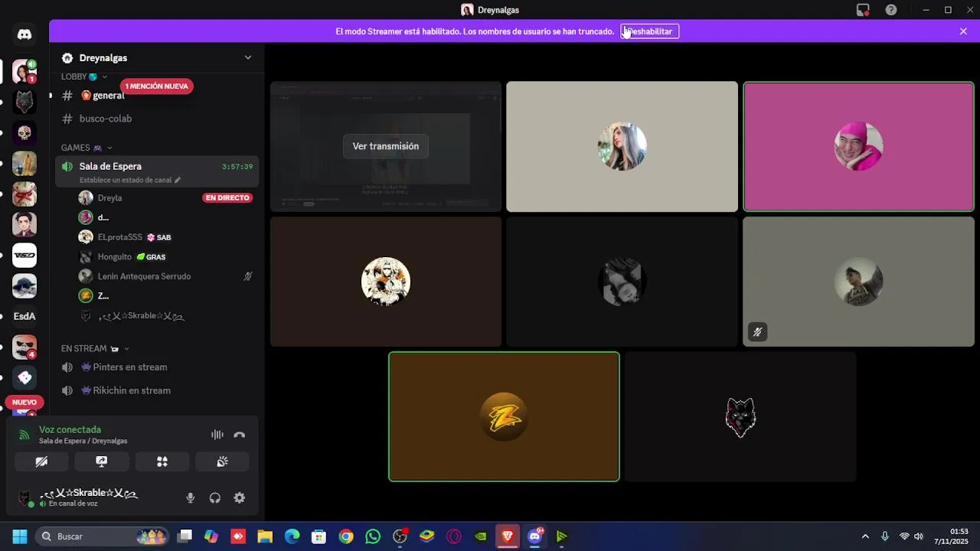Select the pink participant video tile
Viewport: 980px width, 551px height.
click(858, 146)
